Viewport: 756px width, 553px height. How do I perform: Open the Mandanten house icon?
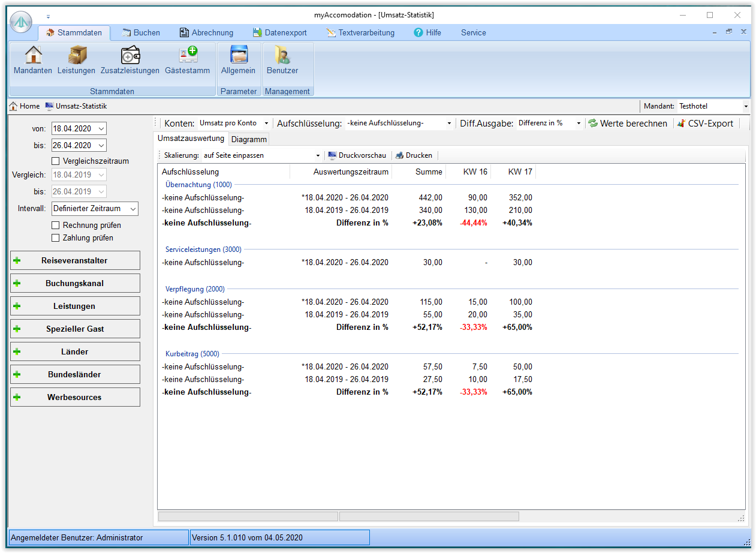coord(33,55)
